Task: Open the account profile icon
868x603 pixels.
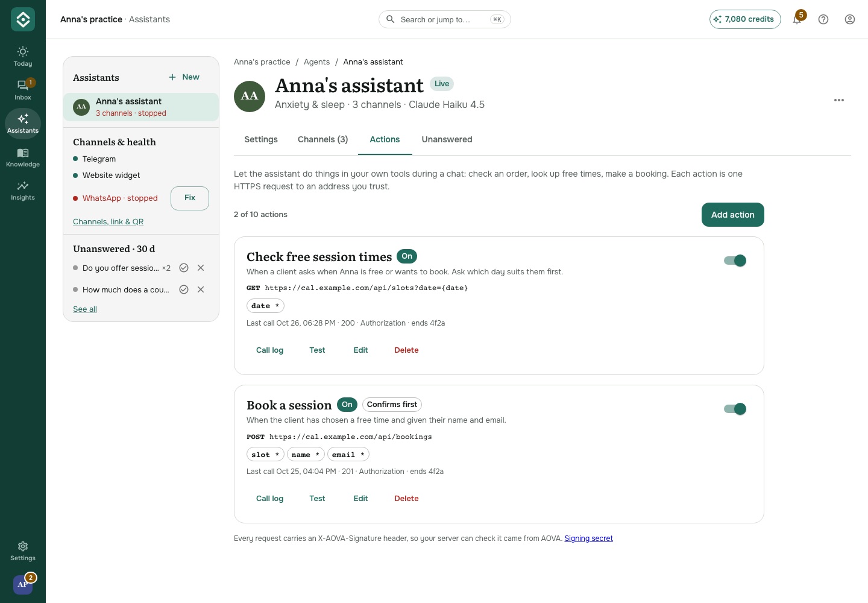Action: pos(850,19)
